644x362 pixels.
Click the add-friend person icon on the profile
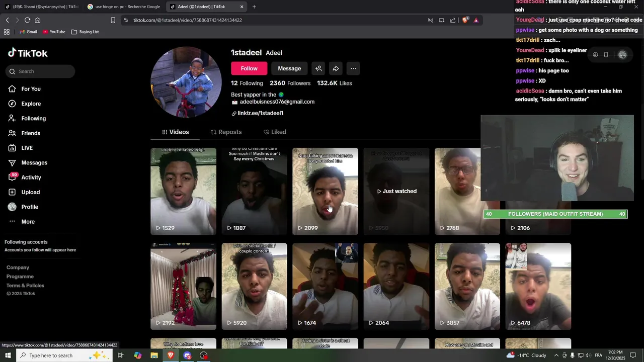[318, 68]
